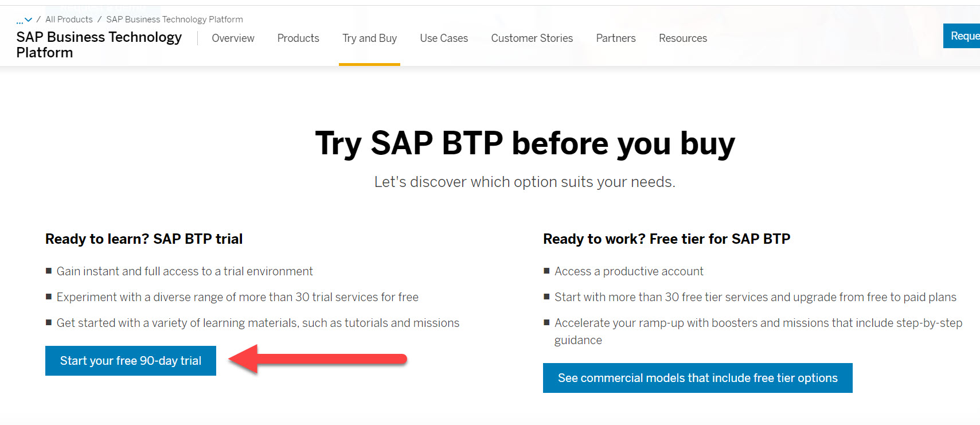Click the bold SAP Business Technology Platform title
This screenshot has width=980, height=425.
click(x=99, y=45)
